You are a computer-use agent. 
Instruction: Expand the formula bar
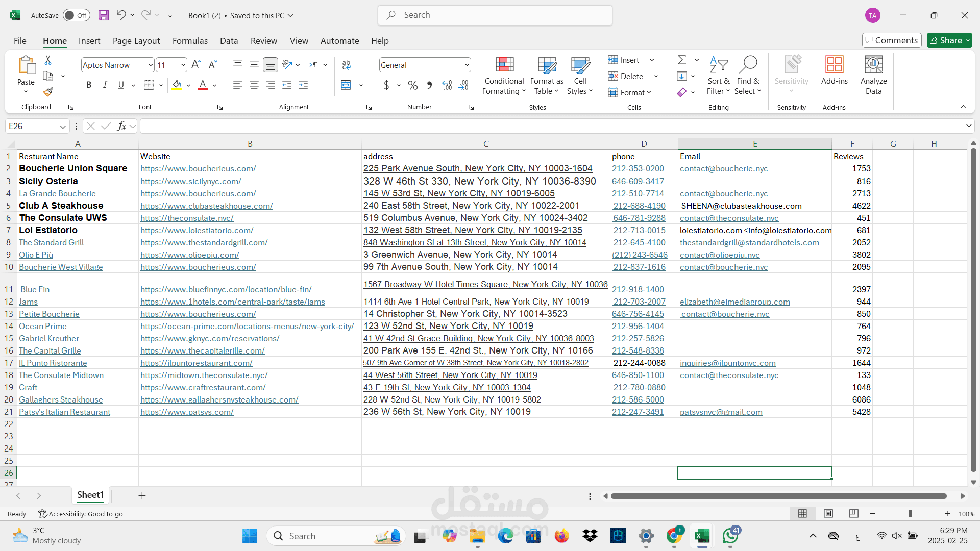(968, 126)
